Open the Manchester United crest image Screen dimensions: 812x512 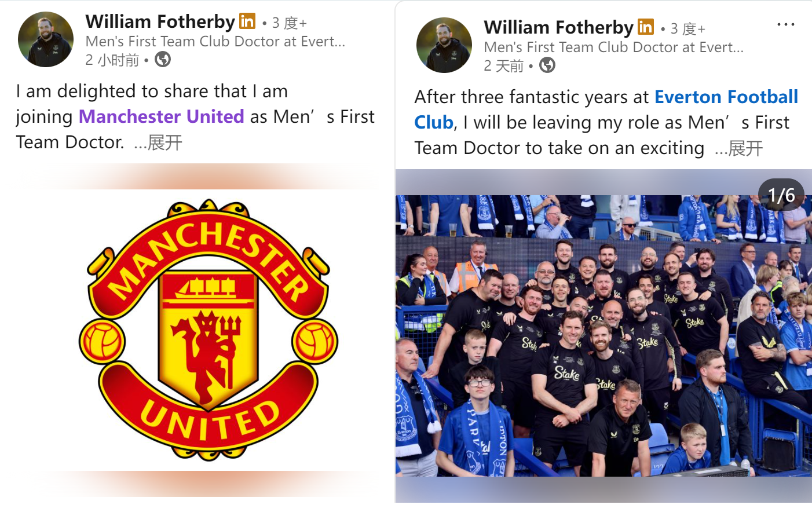209,330
